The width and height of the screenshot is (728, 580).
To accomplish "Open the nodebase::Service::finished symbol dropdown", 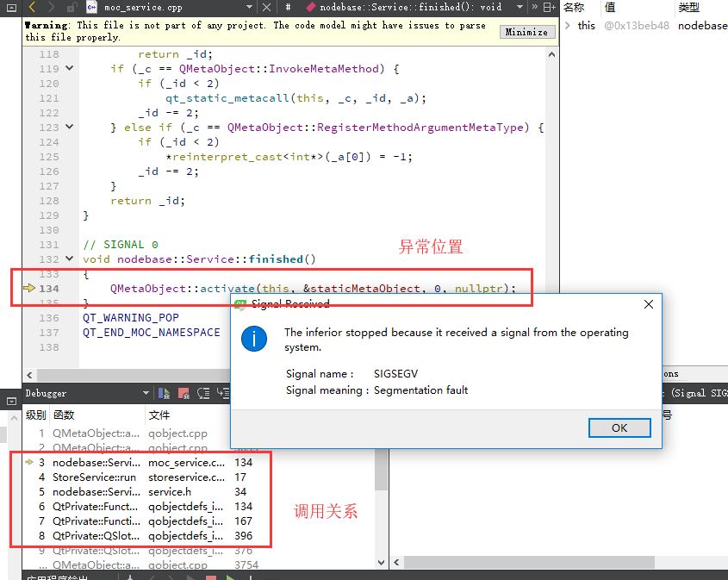I will tap(520, 7).
